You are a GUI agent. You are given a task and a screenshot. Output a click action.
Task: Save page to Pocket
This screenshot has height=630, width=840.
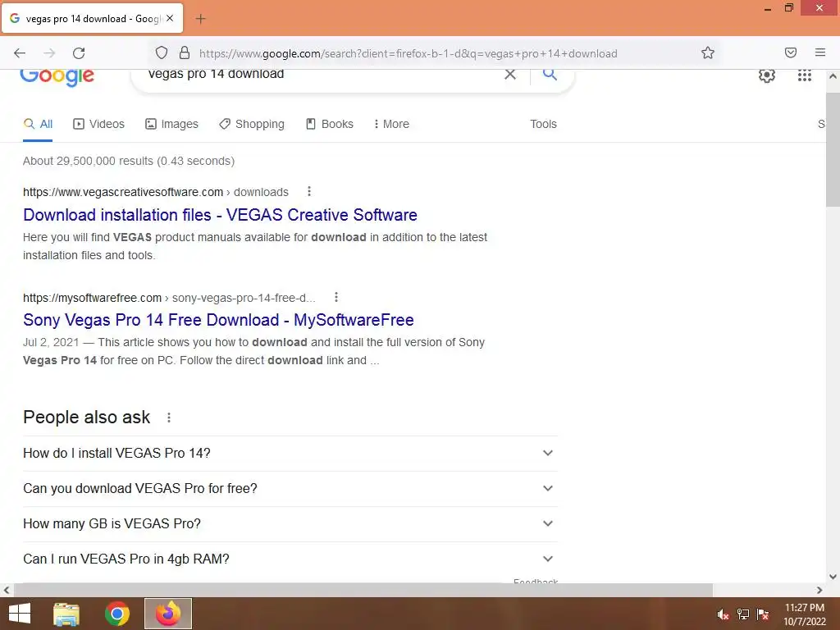tap(790, 52)
